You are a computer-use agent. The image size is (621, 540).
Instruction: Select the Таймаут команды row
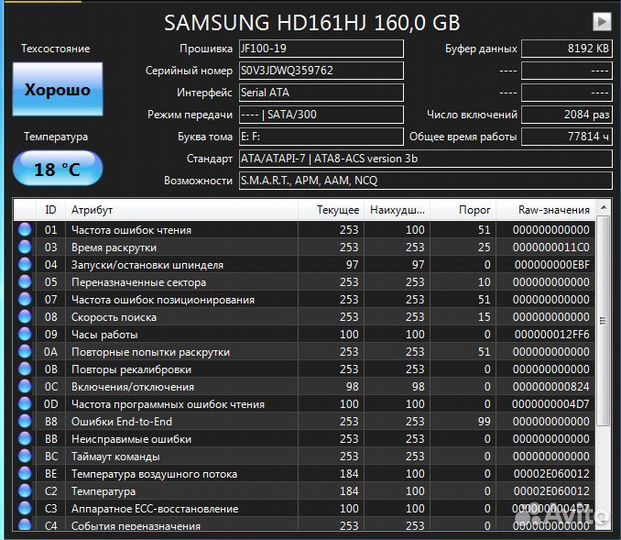point(304,456)
